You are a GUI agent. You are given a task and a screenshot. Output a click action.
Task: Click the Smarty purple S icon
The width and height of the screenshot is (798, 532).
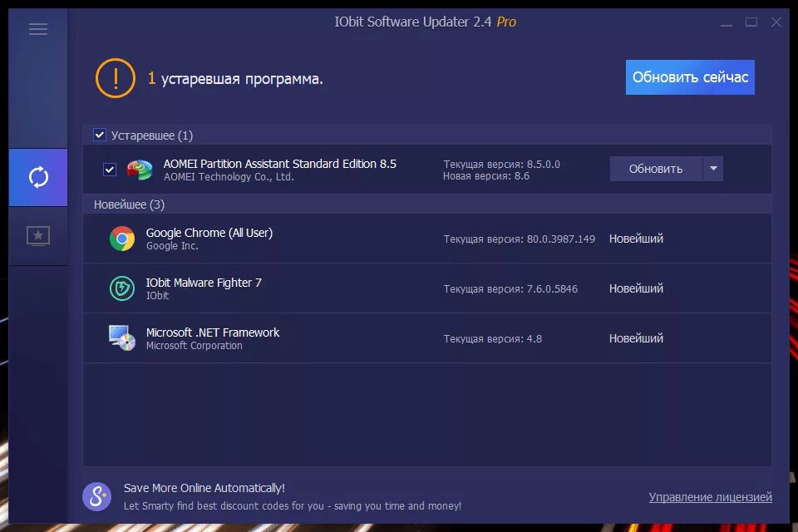96,496
